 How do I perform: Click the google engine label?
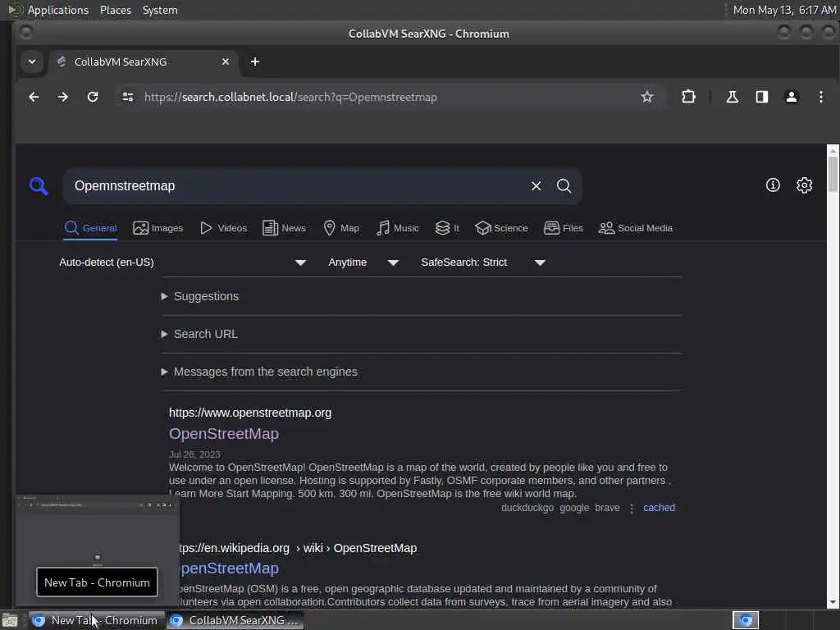(574, 508)
